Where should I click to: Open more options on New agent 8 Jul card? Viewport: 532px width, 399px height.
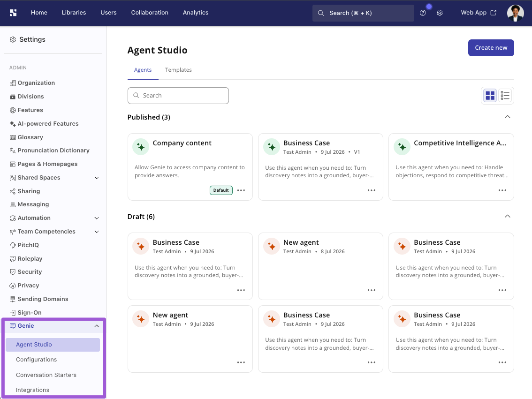coord(372,290)
